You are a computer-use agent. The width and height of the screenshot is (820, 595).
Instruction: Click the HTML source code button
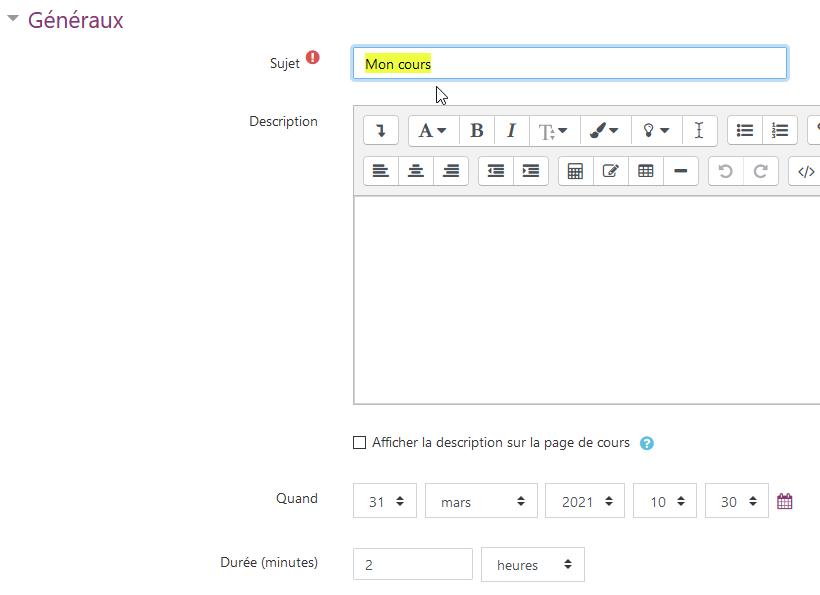(x=806, y=171)
